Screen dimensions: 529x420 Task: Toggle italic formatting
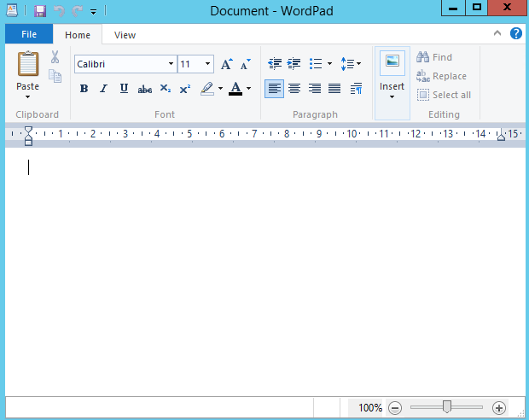[x=104, y=89]
